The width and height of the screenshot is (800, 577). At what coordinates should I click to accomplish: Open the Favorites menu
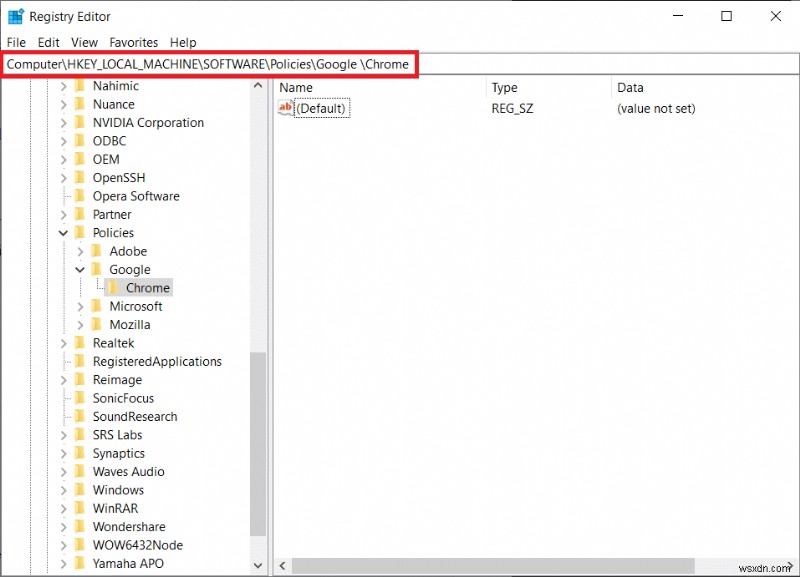[135, 42]
